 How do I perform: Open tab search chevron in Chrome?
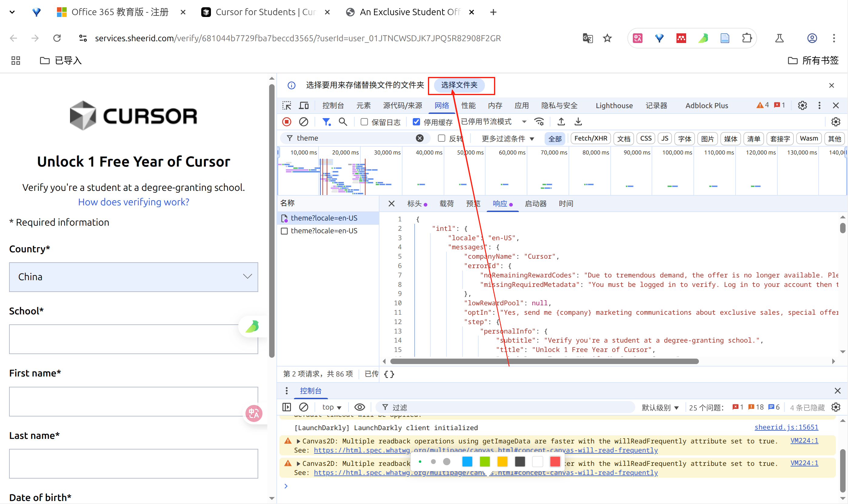(x=12, y=12)
